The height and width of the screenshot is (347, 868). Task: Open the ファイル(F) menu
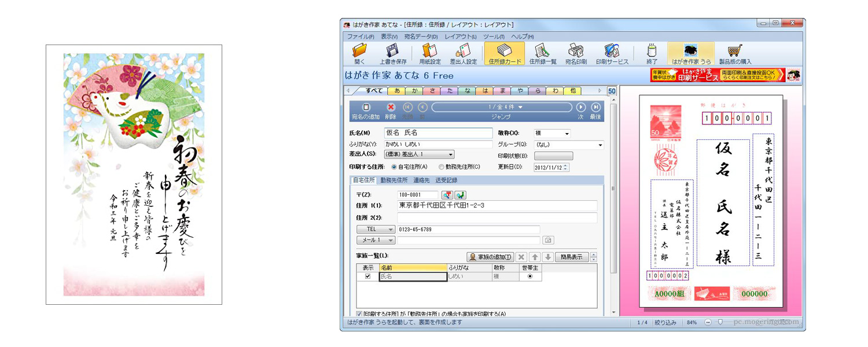pos(361,36)
